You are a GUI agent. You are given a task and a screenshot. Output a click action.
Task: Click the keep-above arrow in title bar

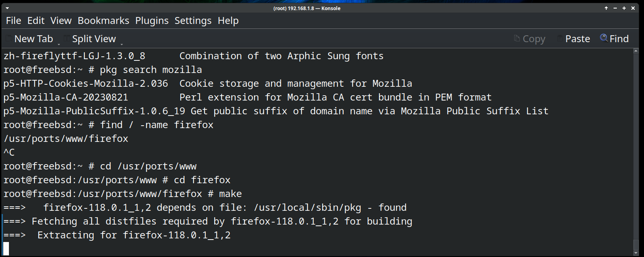(x=606, y=8)
